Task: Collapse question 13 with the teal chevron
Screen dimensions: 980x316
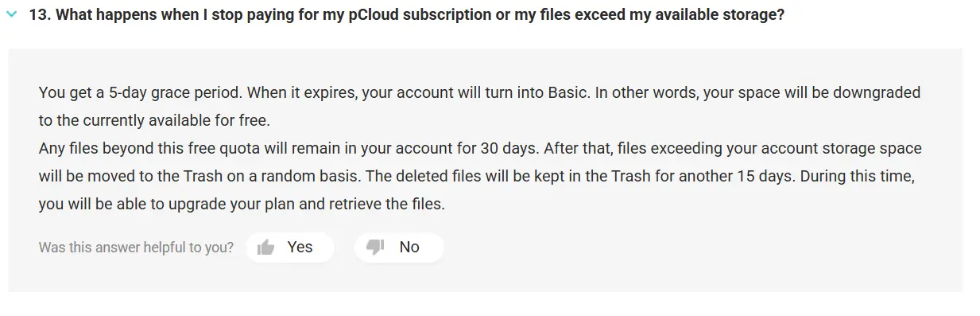Action: (x=11, y=15)
